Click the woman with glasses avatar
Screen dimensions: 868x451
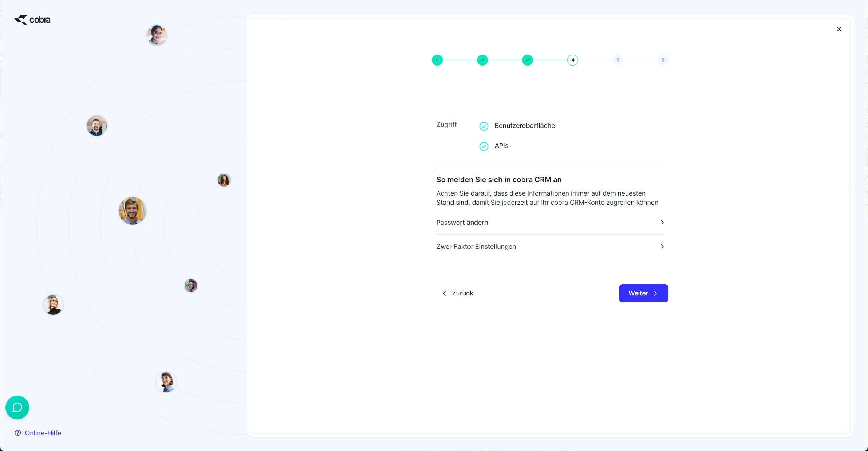click(x=53, y=305)
